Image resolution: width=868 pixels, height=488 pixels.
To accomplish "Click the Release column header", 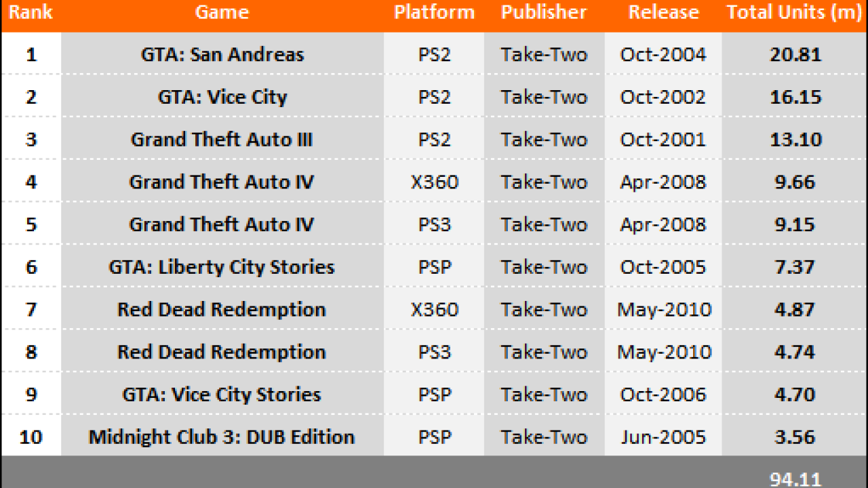I will pos(663,12).
